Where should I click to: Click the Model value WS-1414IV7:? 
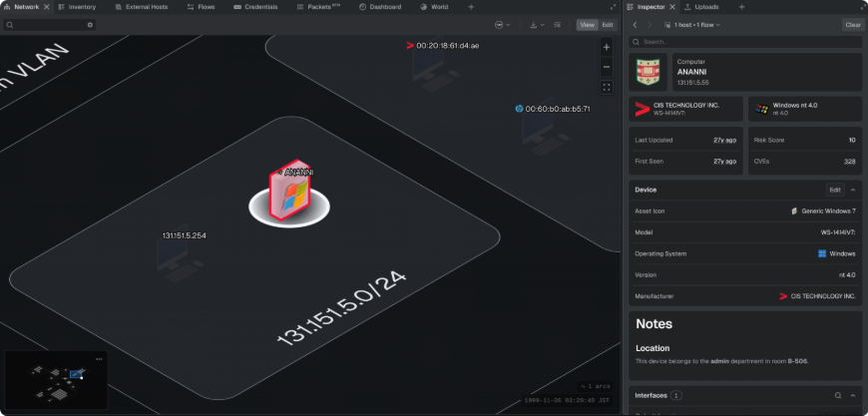coord(838,232)
